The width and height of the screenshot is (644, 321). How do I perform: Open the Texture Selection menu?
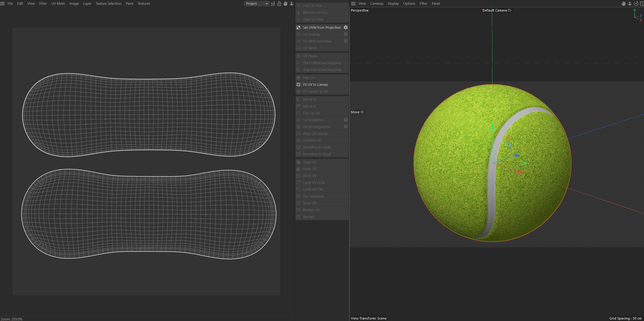tap(108, 4)
